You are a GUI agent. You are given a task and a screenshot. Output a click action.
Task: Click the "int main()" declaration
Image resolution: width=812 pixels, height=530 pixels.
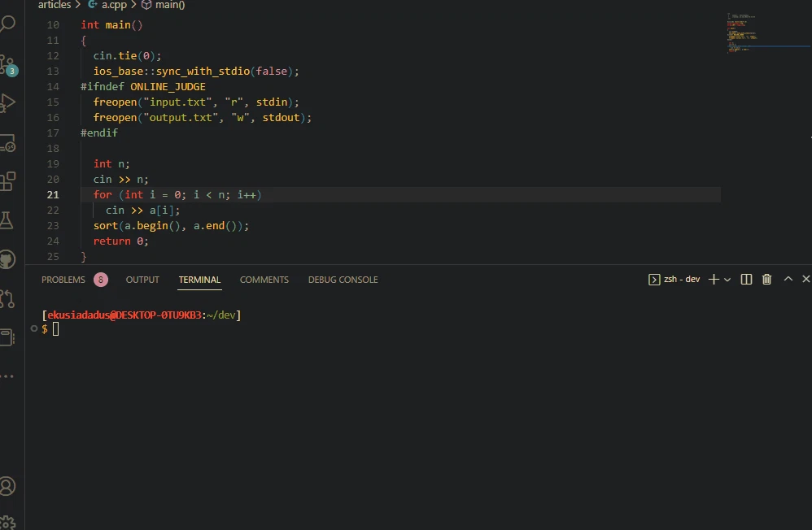click(111, 25)
